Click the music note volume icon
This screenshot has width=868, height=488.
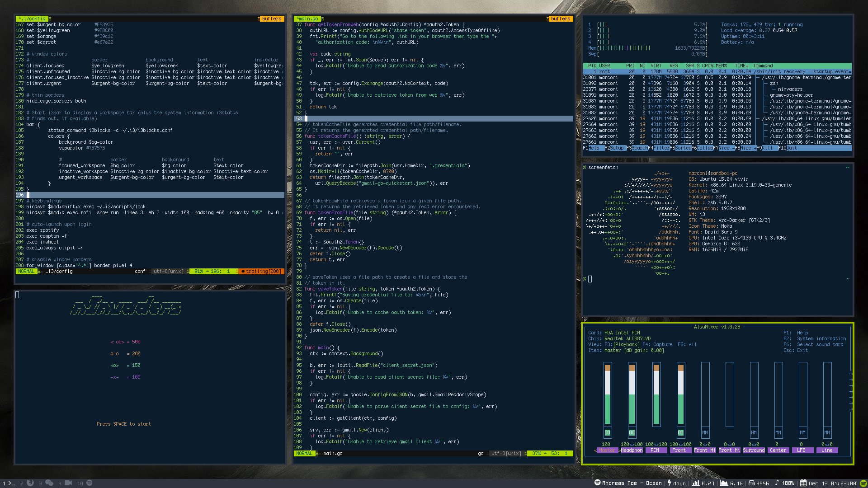click(777, 483)
